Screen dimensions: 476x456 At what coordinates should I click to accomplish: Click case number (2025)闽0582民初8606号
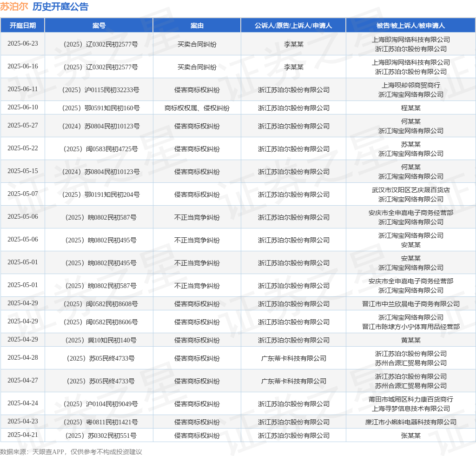101,322
